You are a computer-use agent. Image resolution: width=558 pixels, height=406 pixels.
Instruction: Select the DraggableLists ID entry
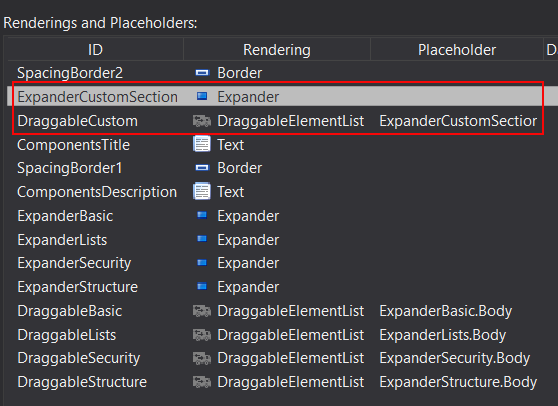point(67,335)
